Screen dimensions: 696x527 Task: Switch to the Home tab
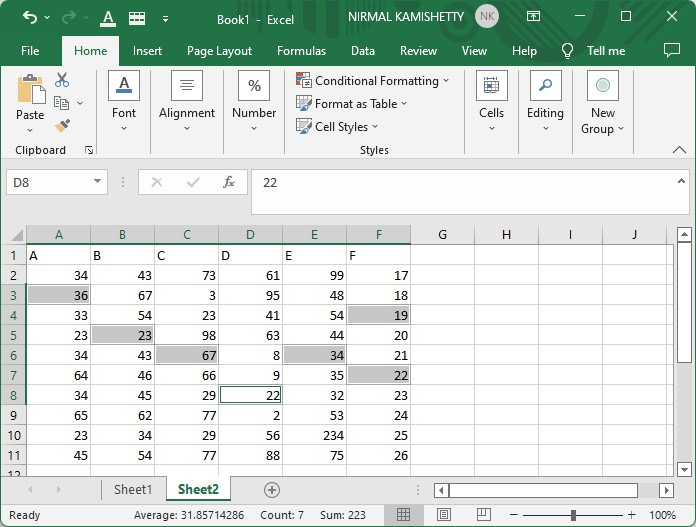pos(90,51)
